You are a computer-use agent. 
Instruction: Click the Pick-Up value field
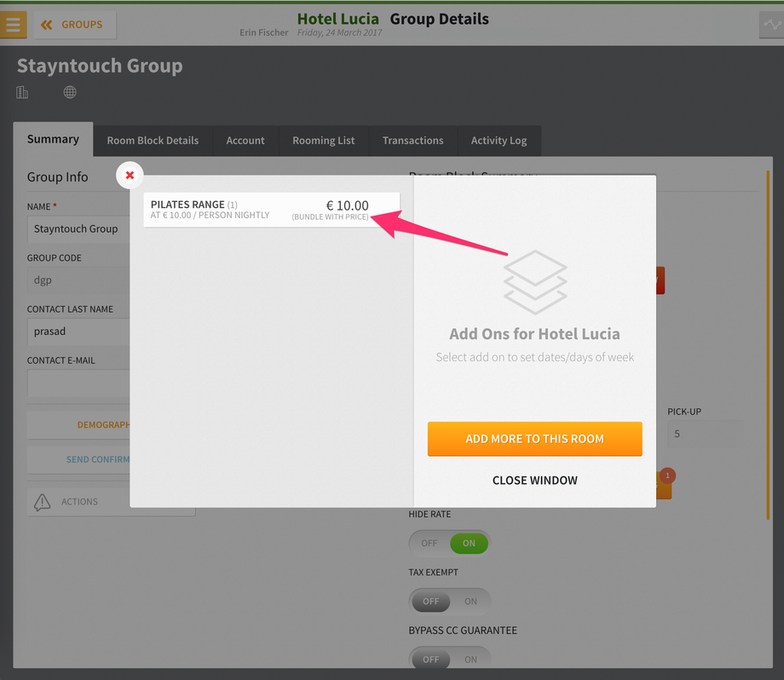coord(705,434)
